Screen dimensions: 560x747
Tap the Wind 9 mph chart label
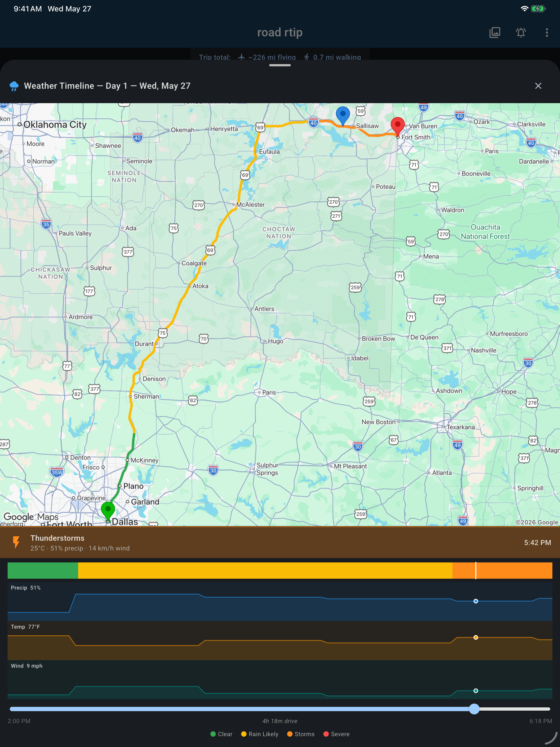(27, 666)
